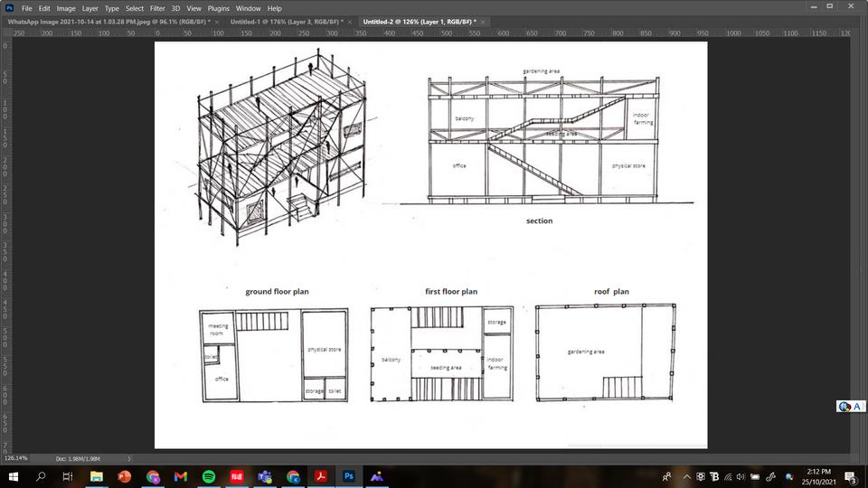Image resolution: width=868 pixels, height=488 pixels.
Task: Click 'seeding area' label in first floor plan
Action: click(446, 368)
